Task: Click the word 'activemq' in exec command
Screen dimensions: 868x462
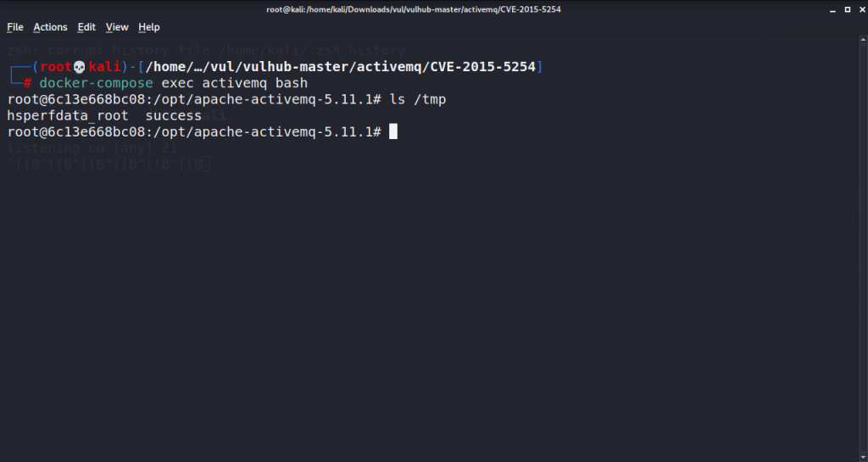Action: (234, 83)
